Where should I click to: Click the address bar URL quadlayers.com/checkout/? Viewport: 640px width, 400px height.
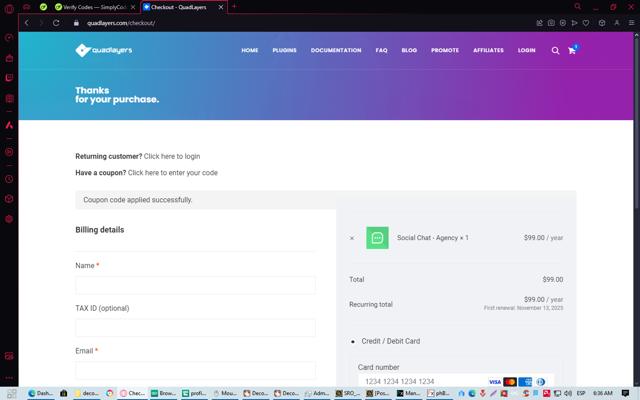pyautogui.click(x=121, y=23)
